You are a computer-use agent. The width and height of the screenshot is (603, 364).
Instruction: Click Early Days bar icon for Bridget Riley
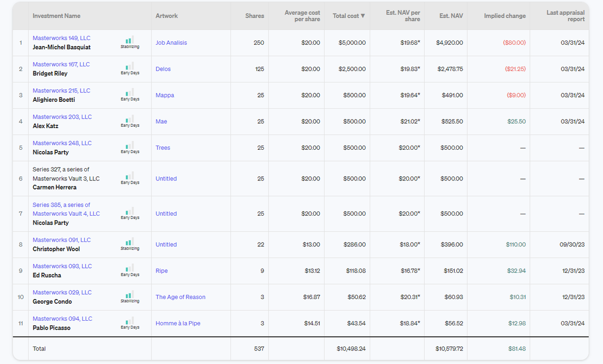(130, 69)
